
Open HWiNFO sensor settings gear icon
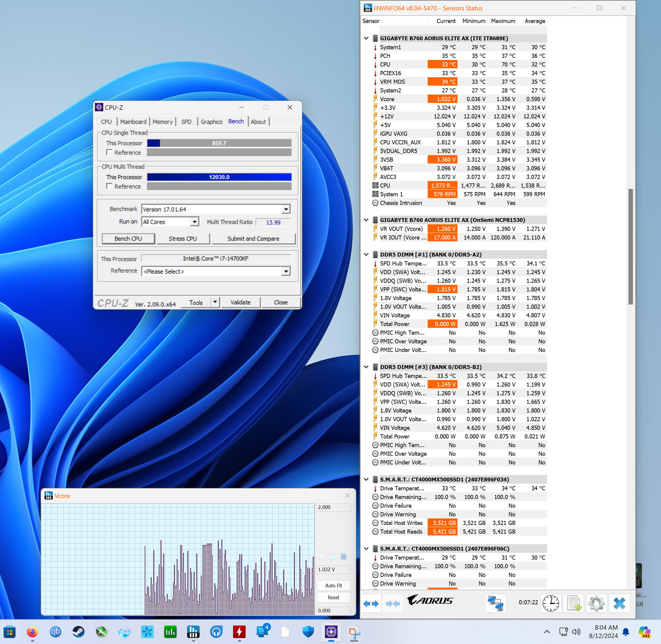click(596, 603)
